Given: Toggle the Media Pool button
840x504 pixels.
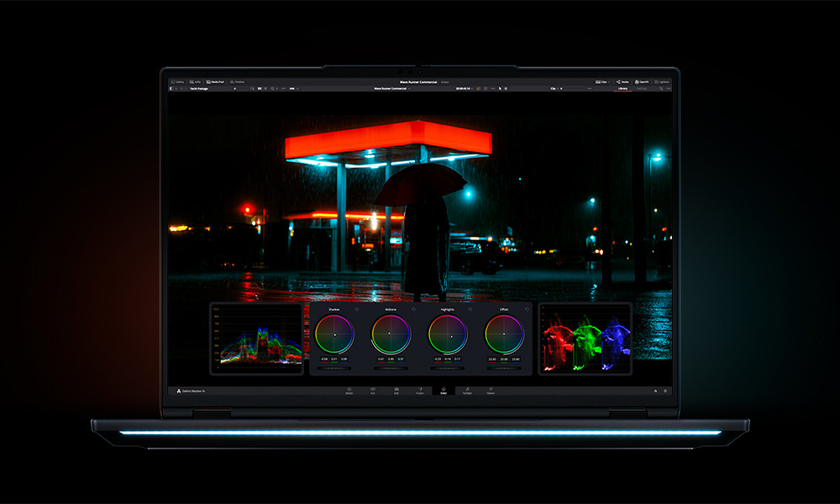Looking at the screenshot, I should coord(215,82).
